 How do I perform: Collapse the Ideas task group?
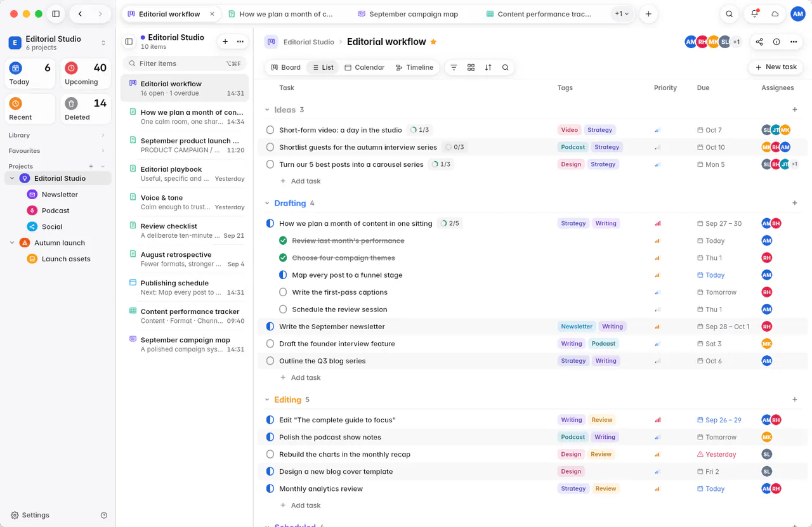(x=267, y=110)
